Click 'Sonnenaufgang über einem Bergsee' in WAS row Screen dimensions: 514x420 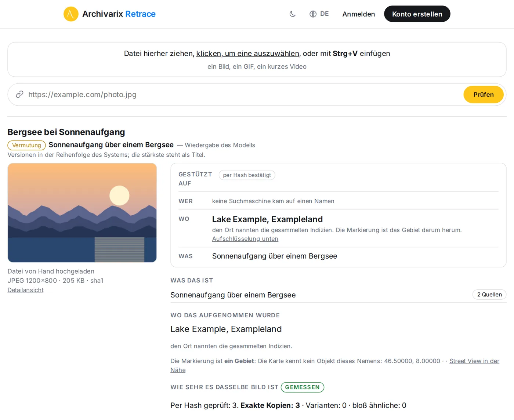coord(275,256)
